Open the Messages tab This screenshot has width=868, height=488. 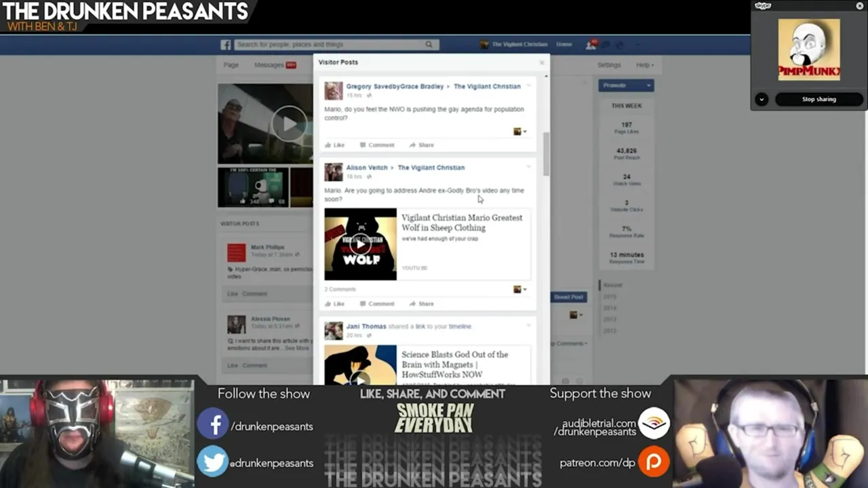275,65
